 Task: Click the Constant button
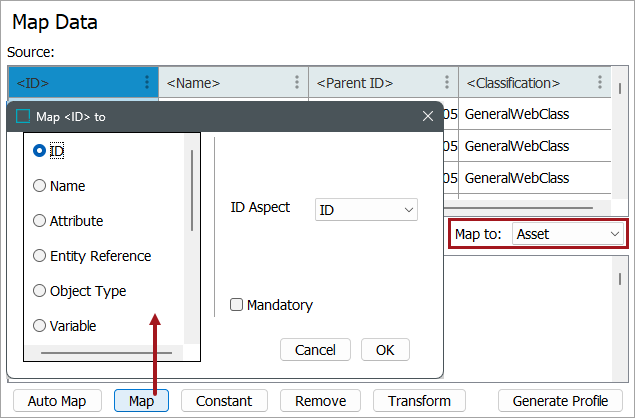224,401
